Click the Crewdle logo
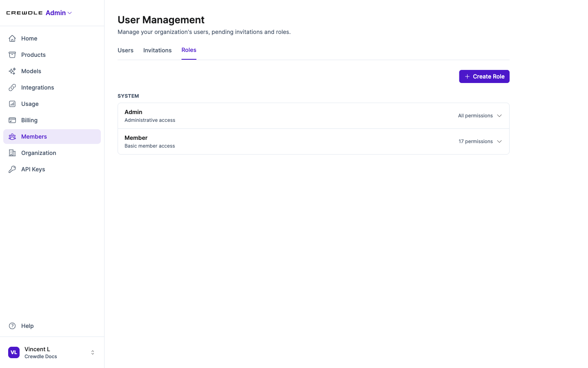Image resolution: width=588 pixels, height=368 pixels. (x=24, y=13)
